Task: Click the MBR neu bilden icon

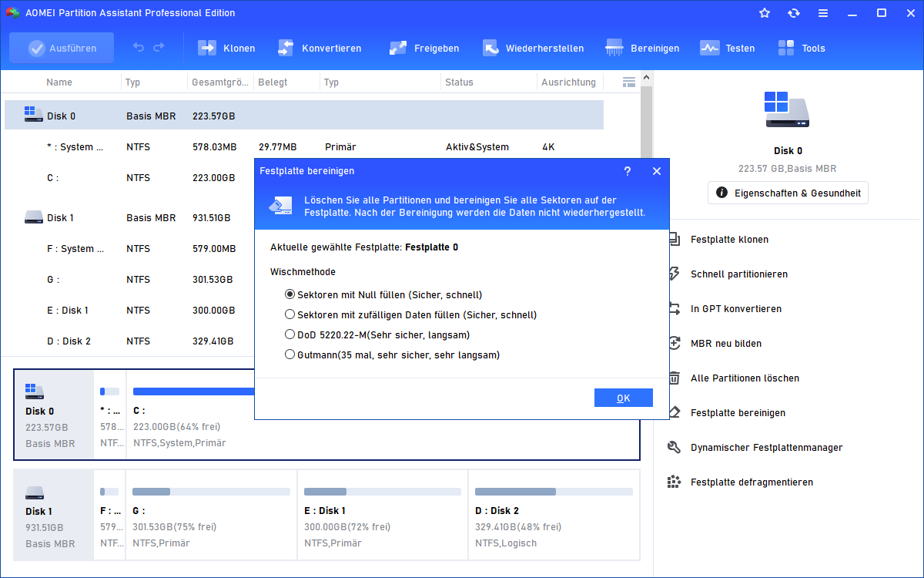Action: click(x=674, y=344)
